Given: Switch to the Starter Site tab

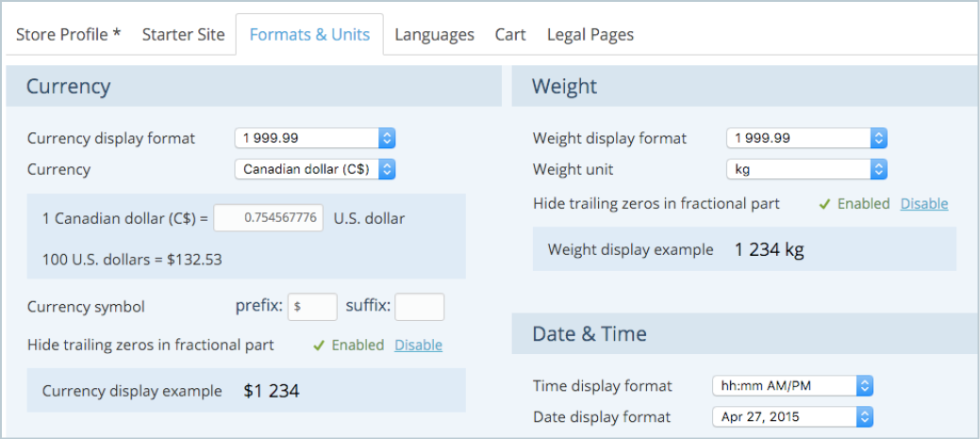Looking at the screenshot, I should click(x=183, y=34).
